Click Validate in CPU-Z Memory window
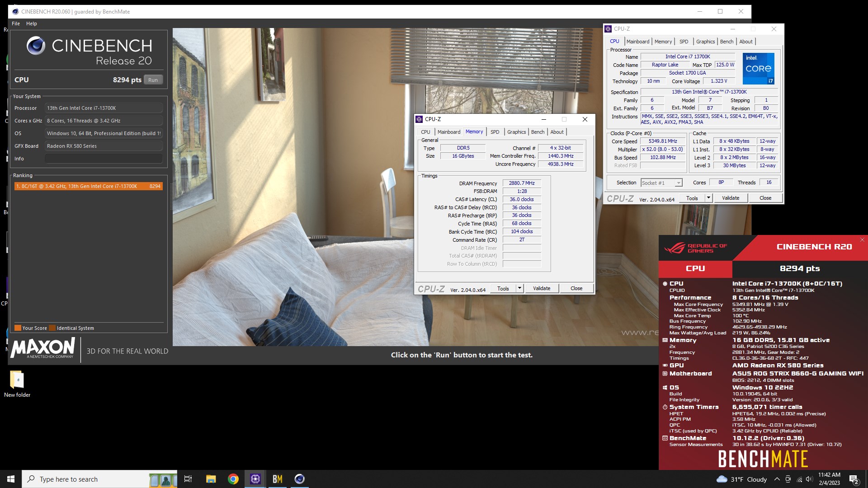The height and width of the screenshot is (488, 868). [x=542, y=288]
